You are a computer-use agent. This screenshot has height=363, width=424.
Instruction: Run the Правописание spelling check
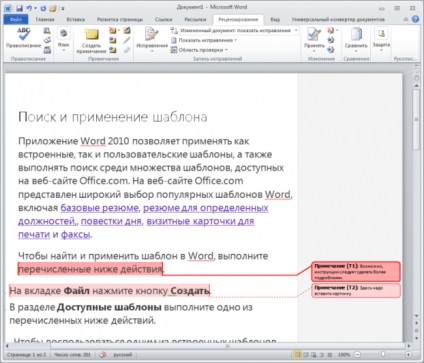(x=23, y=38)
